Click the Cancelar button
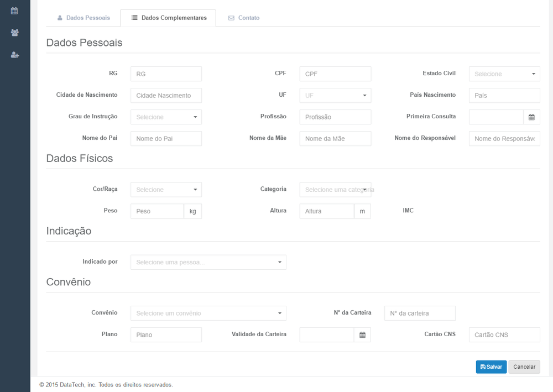The width and height of the screenshot is (553, 392). (524, 367)
